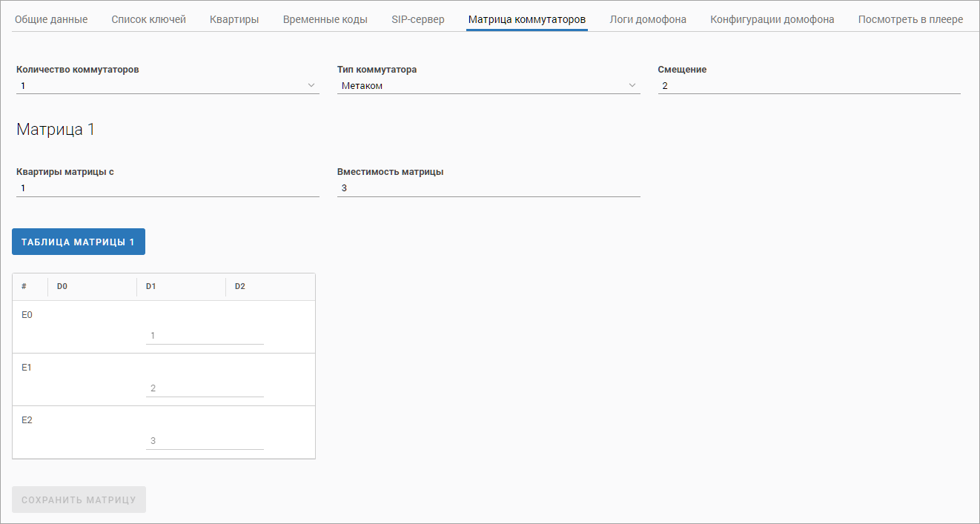Expand the Количество коммутаторов dropdown
The height and width of the screenshot is (524, 980).
[168, 86]
